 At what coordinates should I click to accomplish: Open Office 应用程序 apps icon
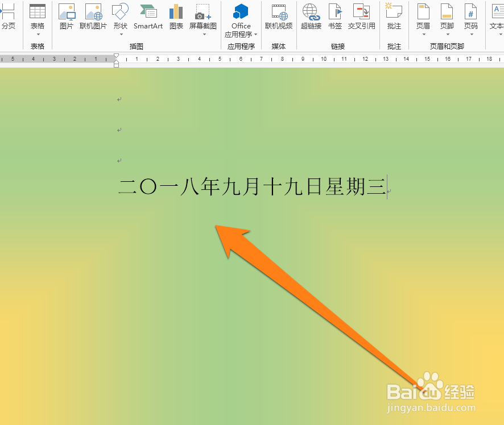241,11
